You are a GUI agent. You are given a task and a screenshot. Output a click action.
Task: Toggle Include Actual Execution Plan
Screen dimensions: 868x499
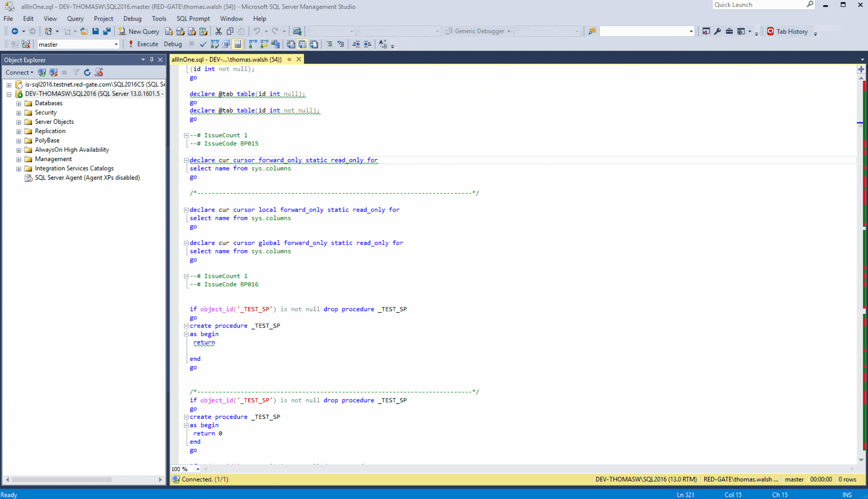point(252,44)
